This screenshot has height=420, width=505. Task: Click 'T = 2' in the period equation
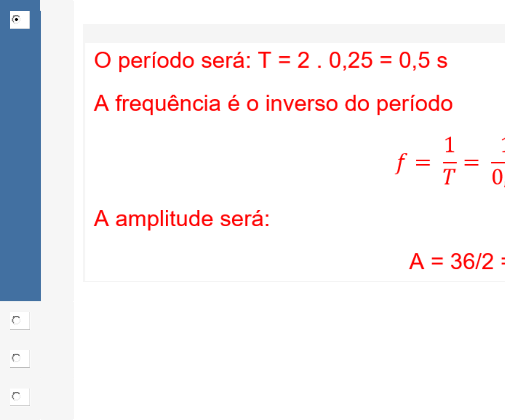point(283,62)
